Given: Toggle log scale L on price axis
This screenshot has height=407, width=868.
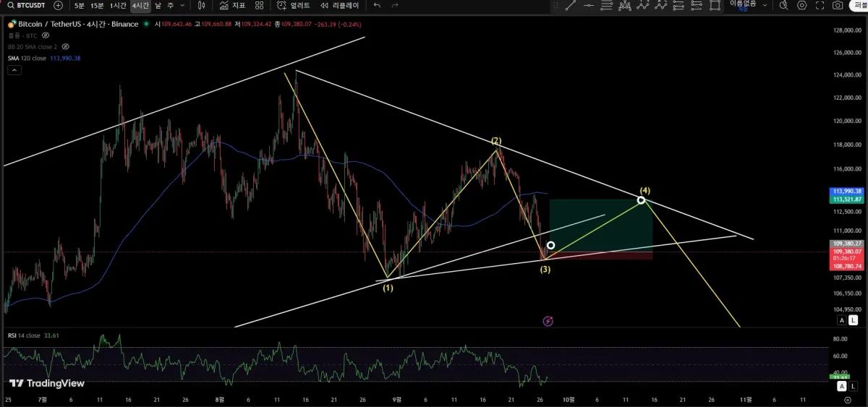Looking at the screenshot, I should pyautogui.click(x=854, y=320).
